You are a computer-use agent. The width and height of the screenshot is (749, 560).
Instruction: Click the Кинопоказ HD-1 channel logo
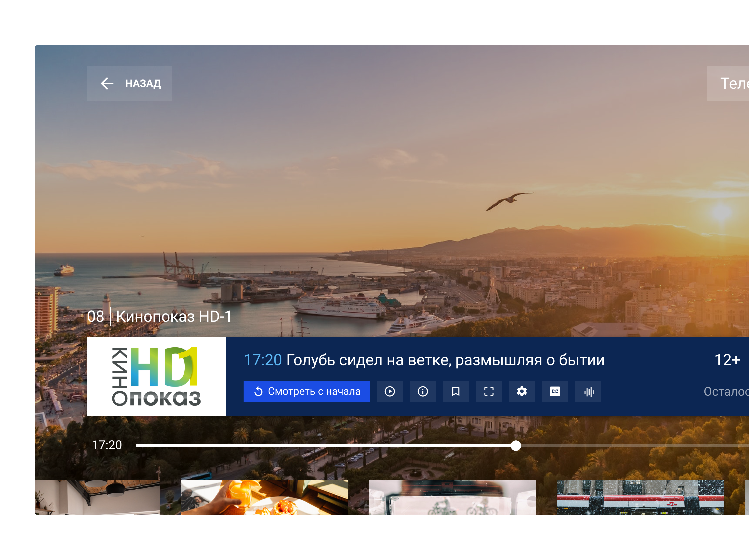[156, 376]
